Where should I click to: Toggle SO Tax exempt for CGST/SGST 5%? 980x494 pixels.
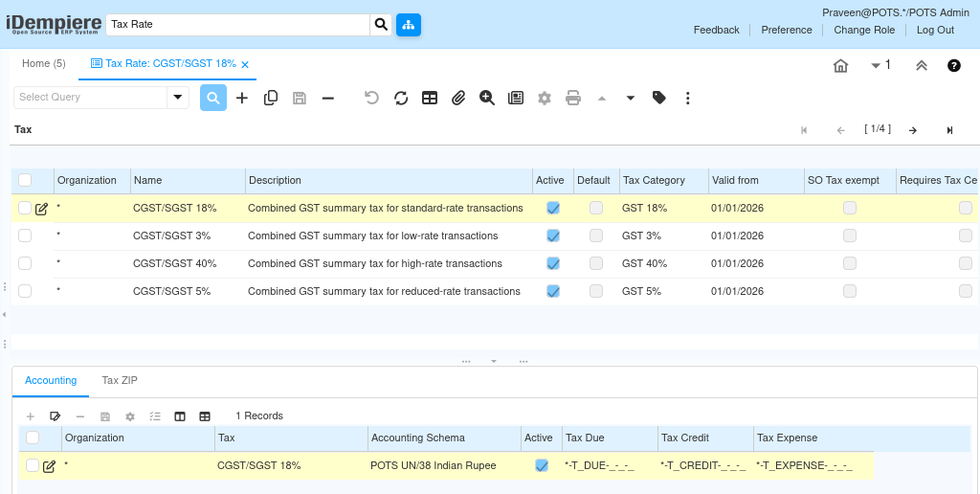tap(850, 291)
